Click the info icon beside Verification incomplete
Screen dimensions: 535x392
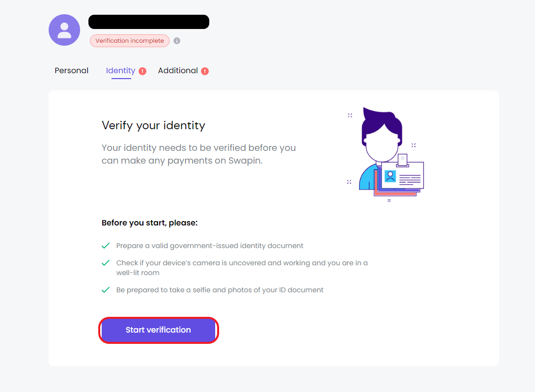(x=177, y=41)
